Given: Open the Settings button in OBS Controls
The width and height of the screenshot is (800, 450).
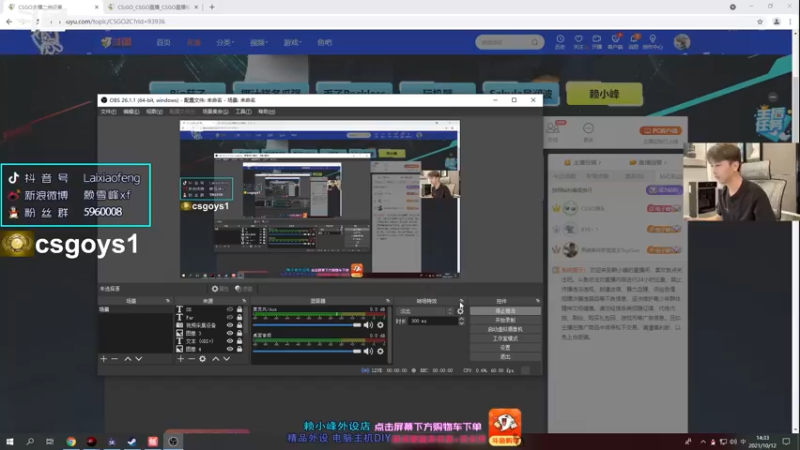Looking at the screenshot, I should point(505,347).
